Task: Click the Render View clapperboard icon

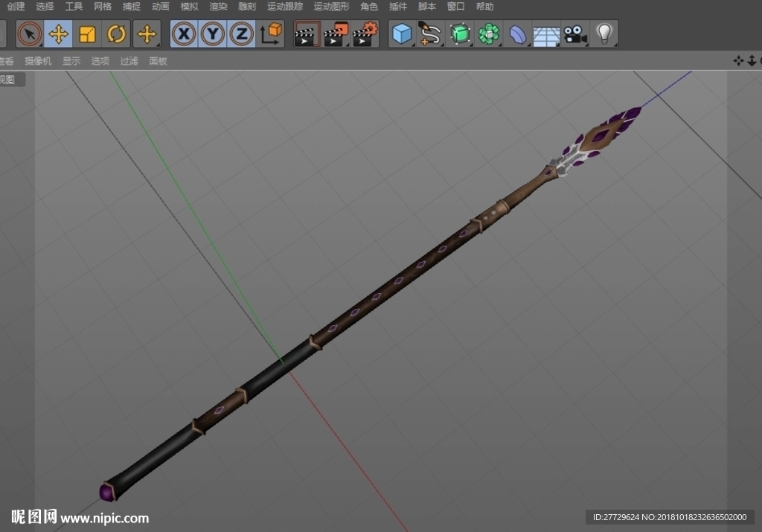Action: pos(307,34)
